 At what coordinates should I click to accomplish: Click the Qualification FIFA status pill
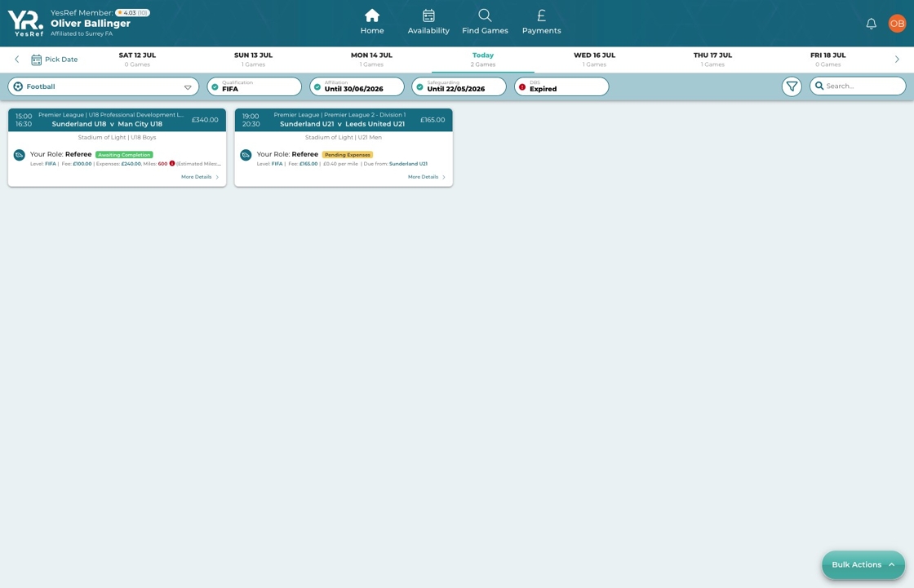[x=254, y=86]
